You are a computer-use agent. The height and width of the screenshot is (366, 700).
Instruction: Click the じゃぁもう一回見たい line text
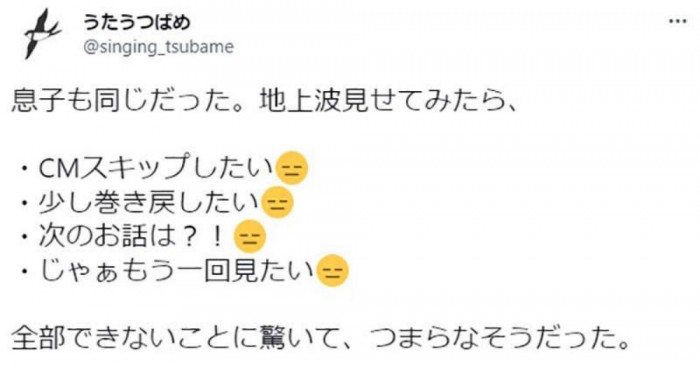coord(177,271)
